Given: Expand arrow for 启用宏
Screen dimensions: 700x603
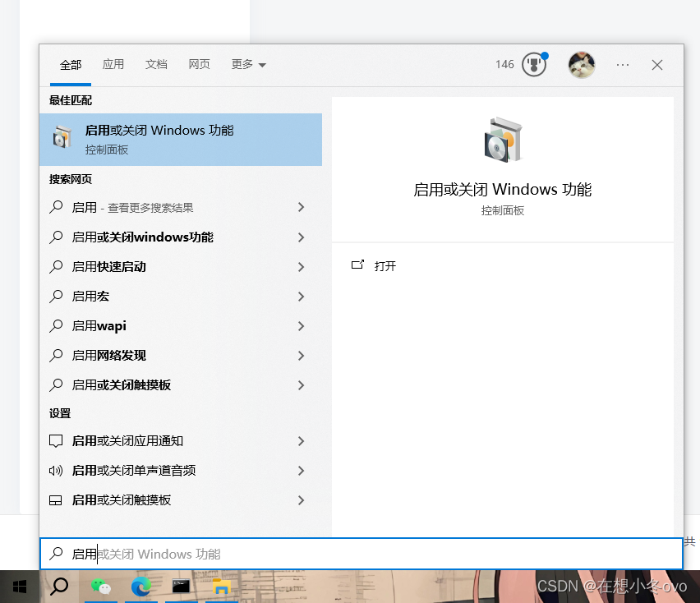Looking at the screenshot, I should point(302,297).
